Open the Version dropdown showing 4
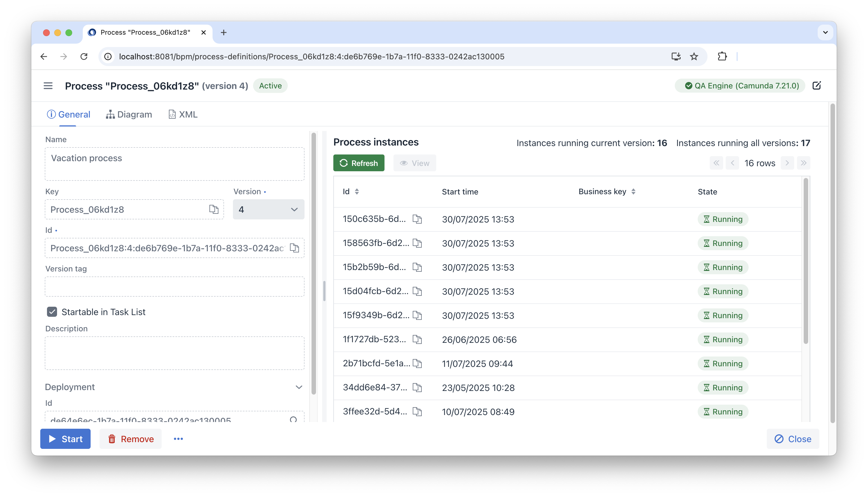The width and height of the screenshot is (868, 497). 268,209
